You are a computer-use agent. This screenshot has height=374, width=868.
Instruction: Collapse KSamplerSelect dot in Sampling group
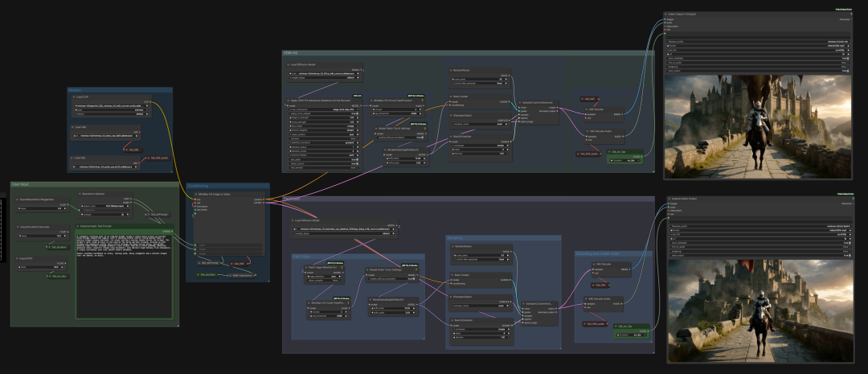452,297
